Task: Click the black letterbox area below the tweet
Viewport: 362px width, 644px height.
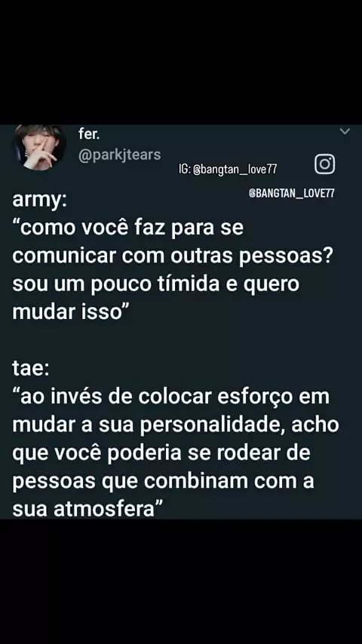Action: tap(181, 581)
